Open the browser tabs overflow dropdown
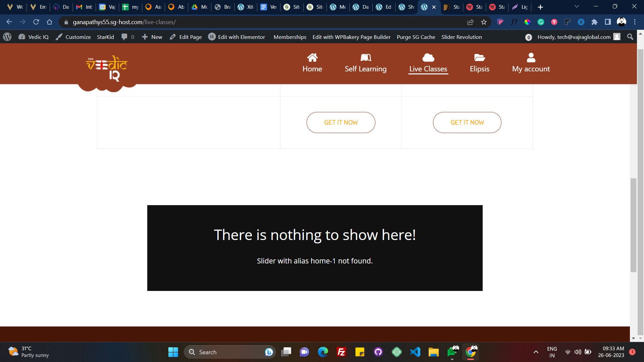Viewport: 644px width, 362px height. (577, 7)
